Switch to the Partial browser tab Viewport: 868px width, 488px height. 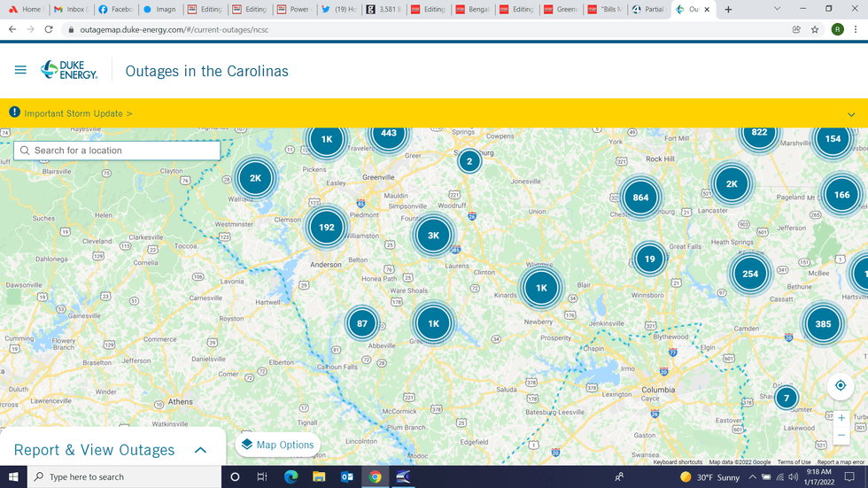point(648,10)
